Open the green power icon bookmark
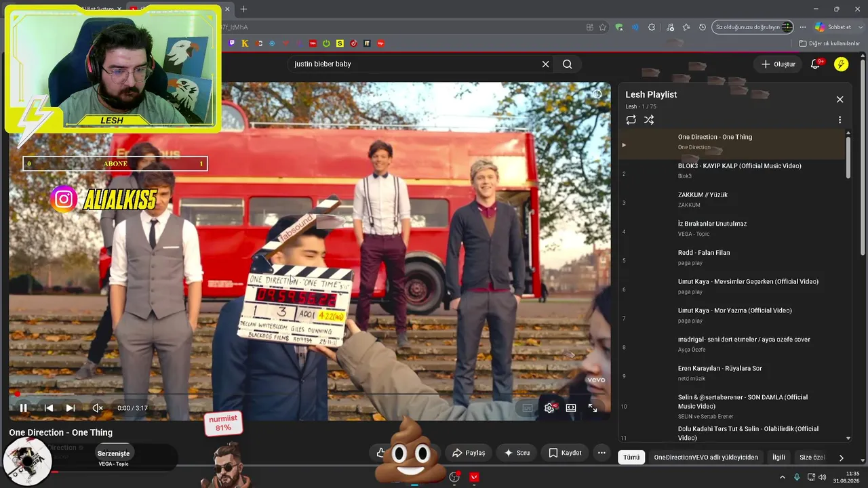The width and height of the screenshot is (868, 488). [x=326, y=43]
